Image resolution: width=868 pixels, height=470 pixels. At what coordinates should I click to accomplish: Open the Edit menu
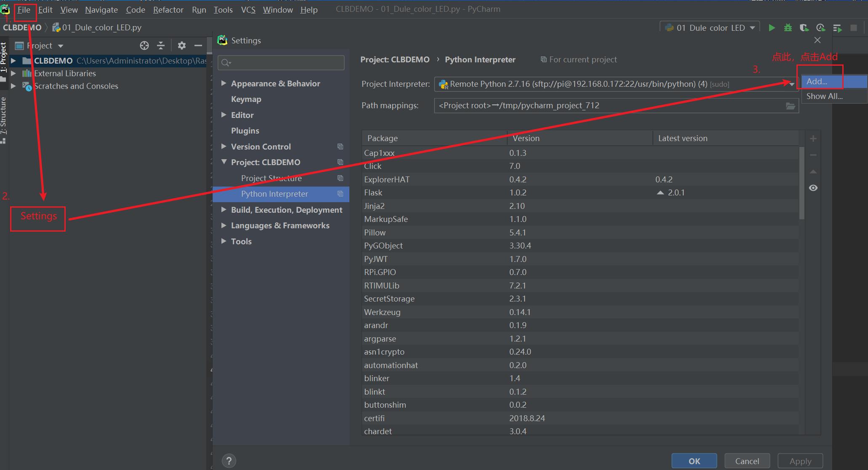[x=45, y=10]
